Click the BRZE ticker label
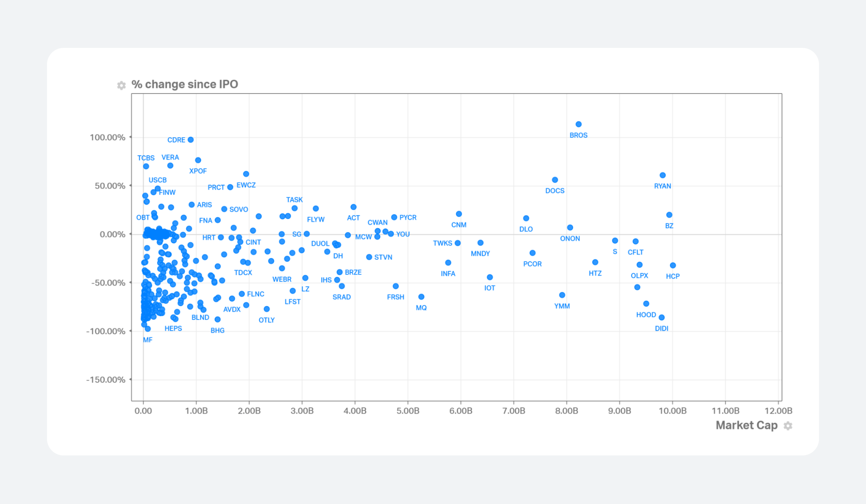The width and height of the screenshot is (866, 504). pos(353,272)
